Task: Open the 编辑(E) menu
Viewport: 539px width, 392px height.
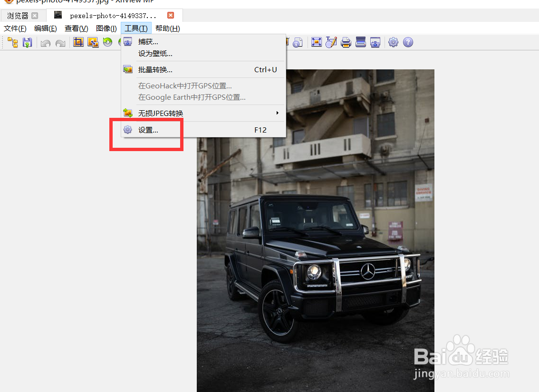Action: [x=45, y=29]
